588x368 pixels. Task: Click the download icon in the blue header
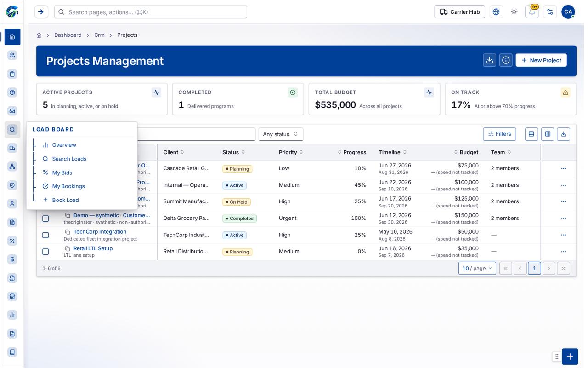(x=490, y=60)
